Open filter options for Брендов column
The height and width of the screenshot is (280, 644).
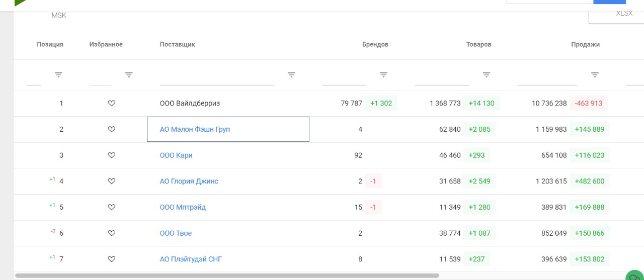coord(383,75)
